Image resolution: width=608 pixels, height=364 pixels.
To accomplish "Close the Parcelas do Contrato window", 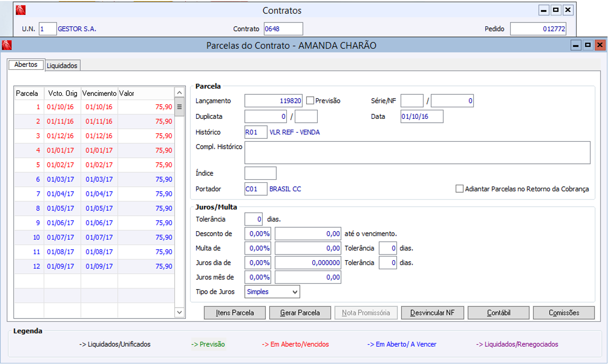I will tap(600, 45).
